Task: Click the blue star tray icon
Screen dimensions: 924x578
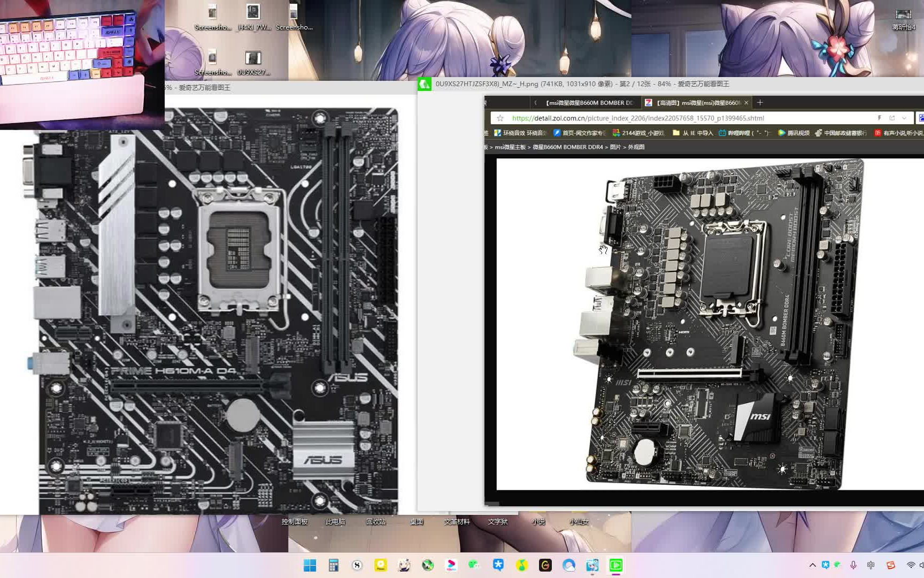Action: (x=826, y=565)
